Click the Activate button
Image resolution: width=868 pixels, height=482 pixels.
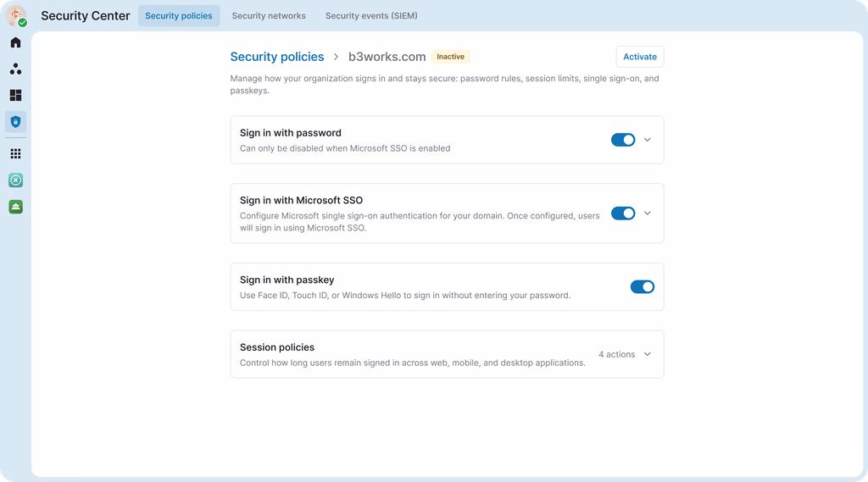(x=640, y=57)
